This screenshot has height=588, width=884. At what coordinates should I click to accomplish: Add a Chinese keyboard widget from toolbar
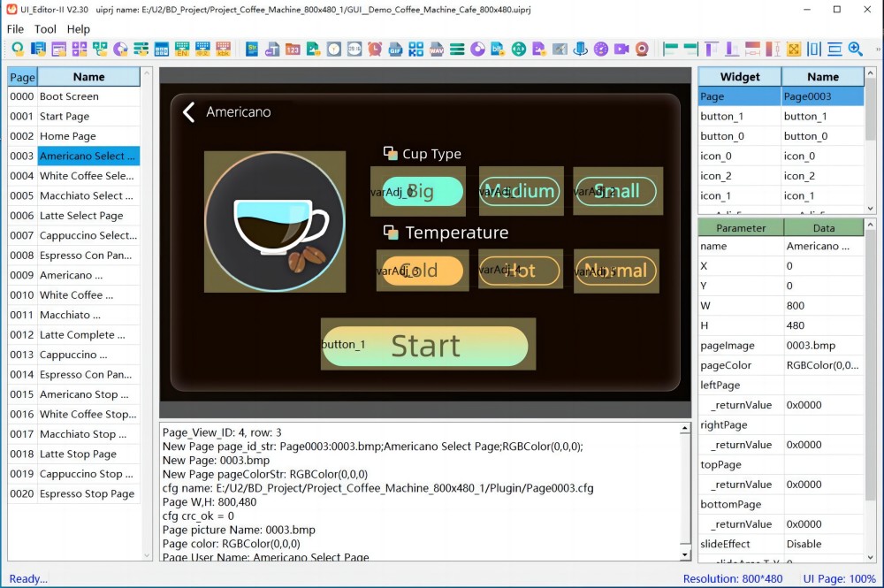(x=202, y=49)
